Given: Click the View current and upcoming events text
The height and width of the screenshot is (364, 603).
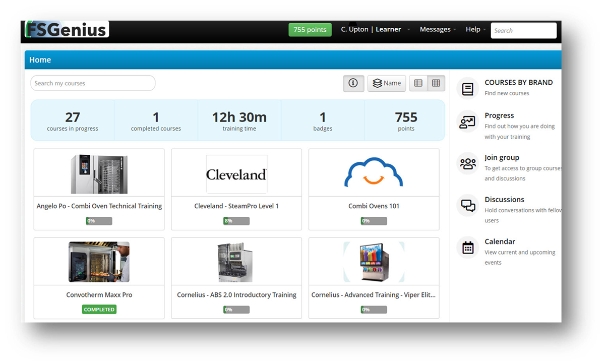Looking at the screenshot, I should (x=520, y=257).
